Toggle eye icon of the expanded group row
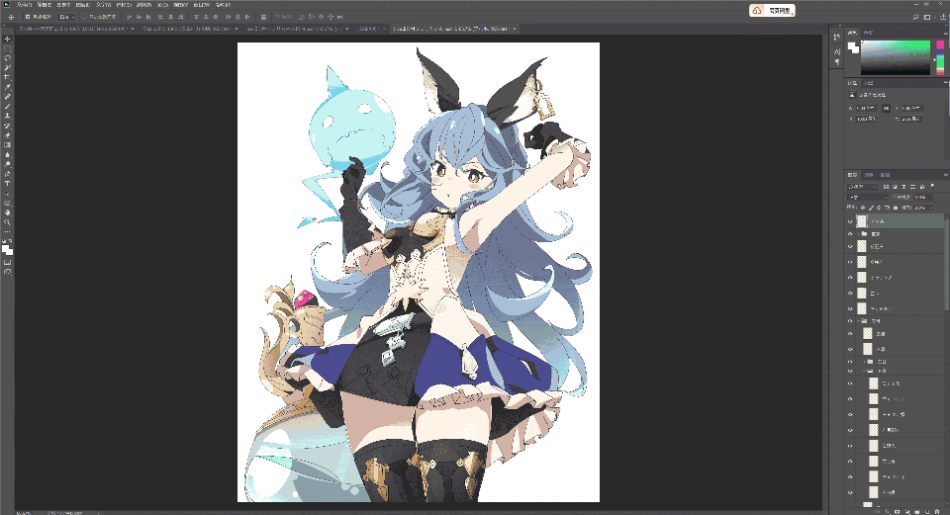Viewport: 950px width, 515px height. pos(850,321)
